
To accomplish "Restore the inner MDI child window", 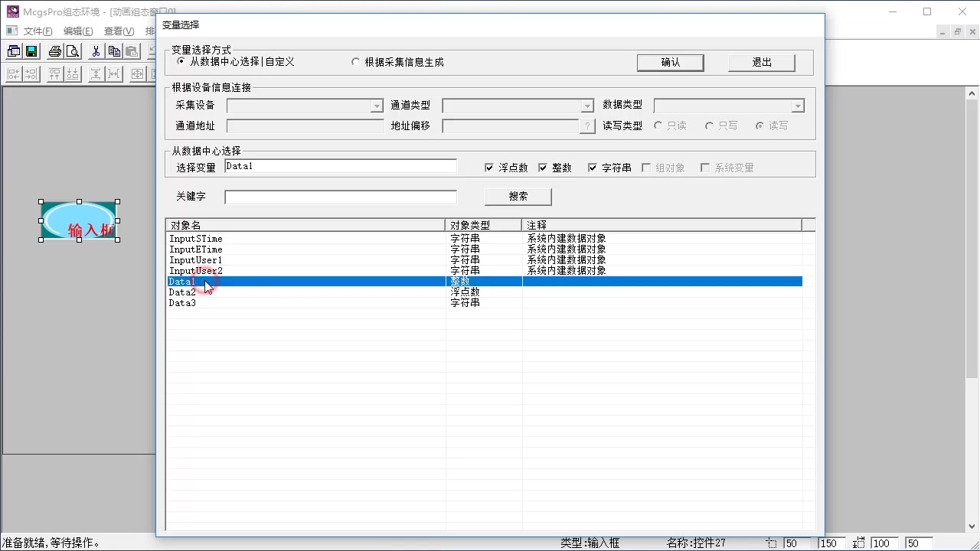I will point(957,31).
